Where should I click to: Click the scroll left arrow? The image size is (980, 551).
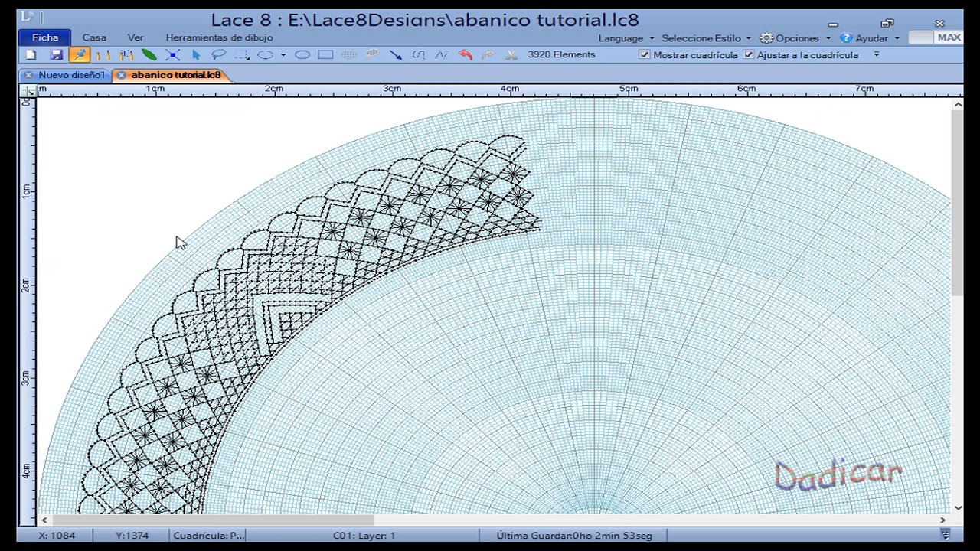tap(44, 520)
